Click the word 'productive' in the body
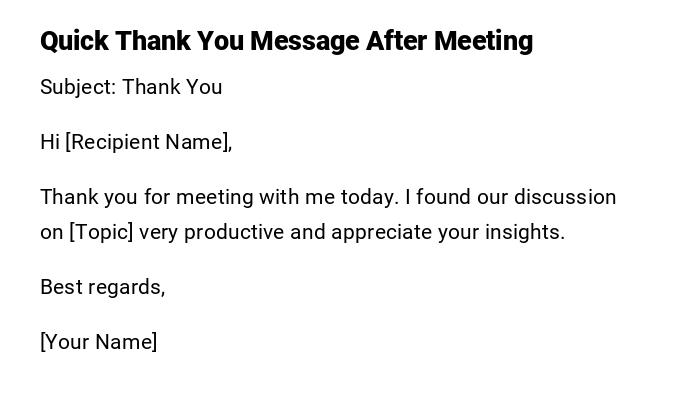 point(234,233)
